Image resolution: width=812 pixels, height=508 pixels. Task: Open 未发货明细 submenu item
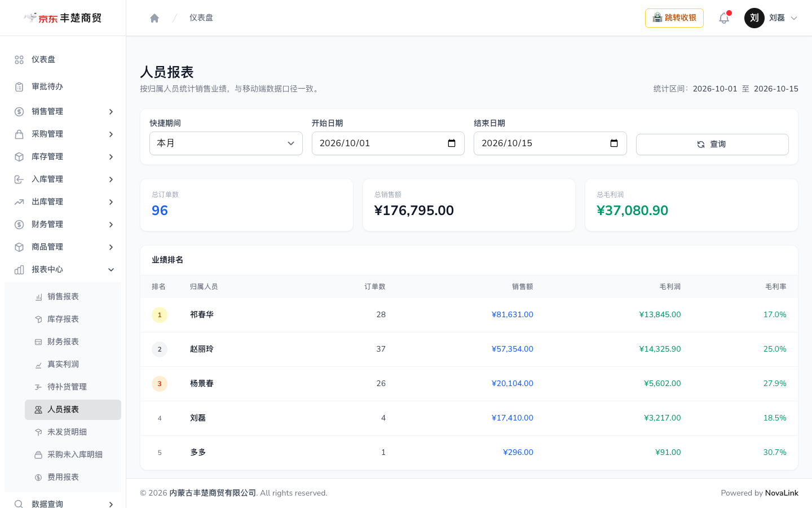pos(73,432)
